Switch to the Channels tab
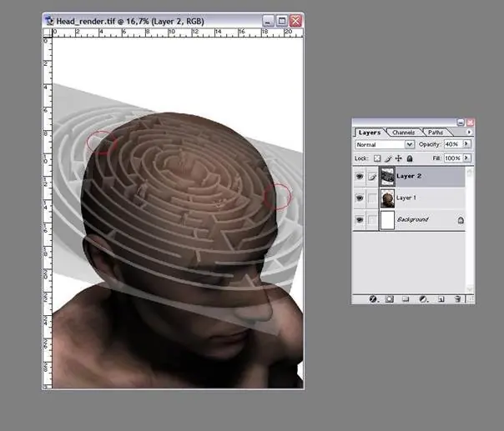The height and width of the screenshot is (431, 504). point(404,133)
